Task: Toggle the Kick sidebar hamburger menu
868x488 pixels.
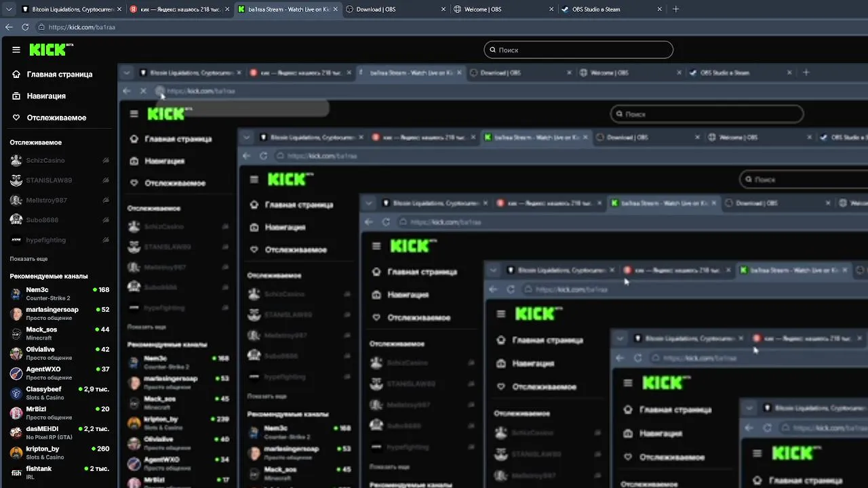Action: tap(16, 49)
